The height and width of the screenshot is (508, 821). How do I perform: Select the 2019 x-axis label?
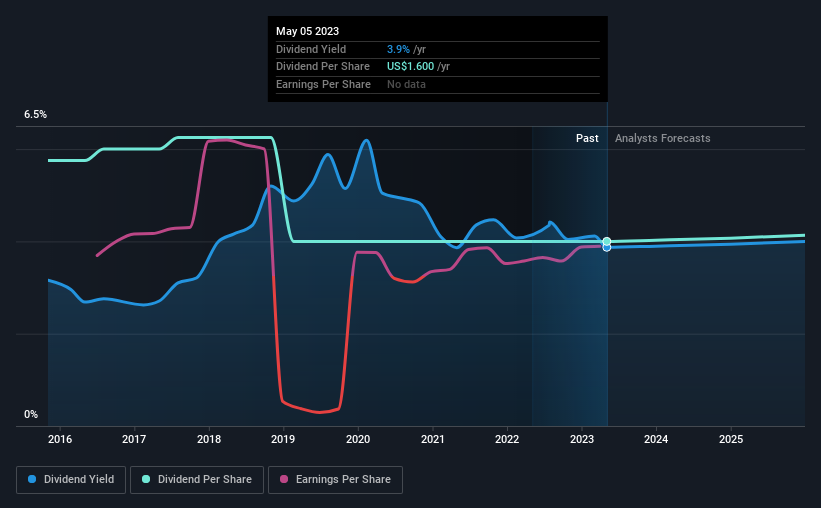(x=283, y=439)
